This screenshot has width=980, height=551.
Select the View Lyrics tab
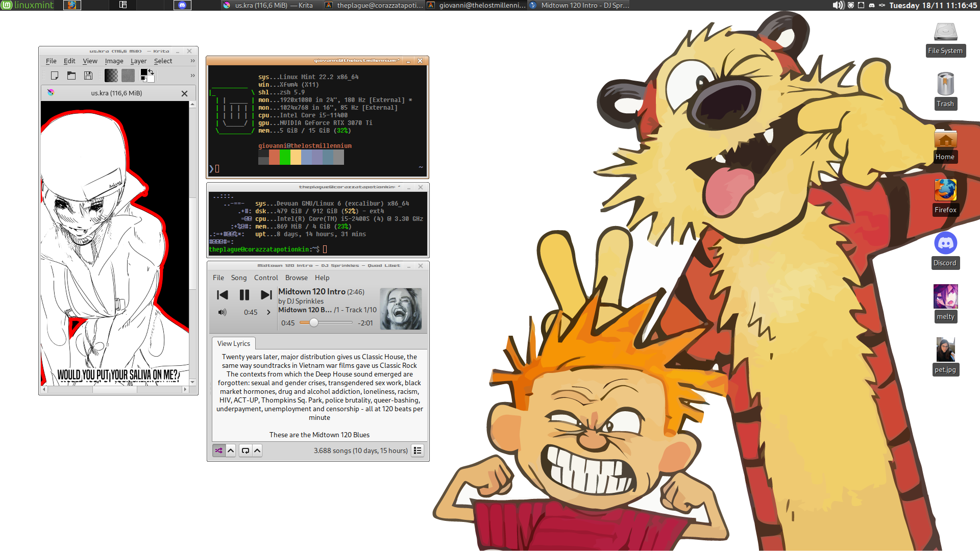coord(234,343)
